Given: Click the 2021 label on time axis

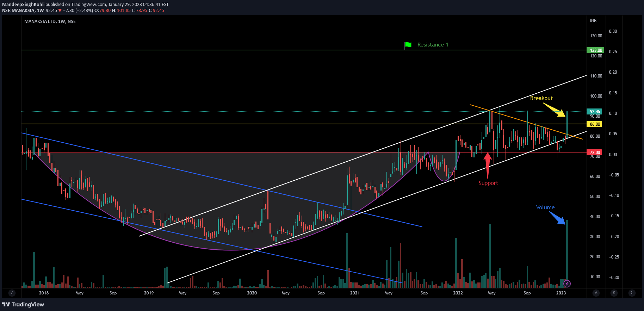Looking at the screenshot, I should coord(355,293).
